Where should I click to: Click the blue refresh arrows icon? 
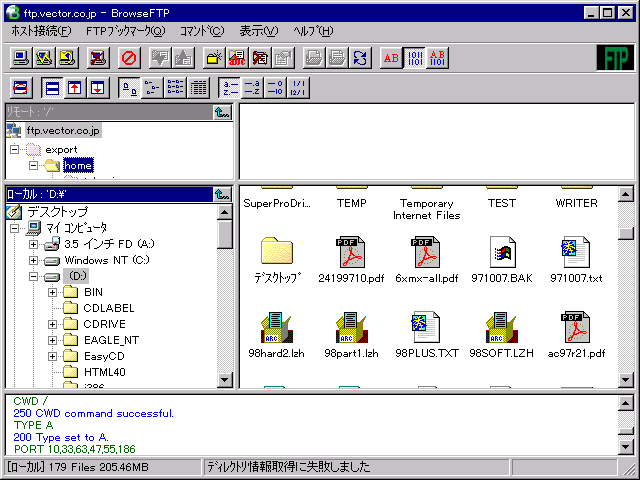tap(360, 58)
